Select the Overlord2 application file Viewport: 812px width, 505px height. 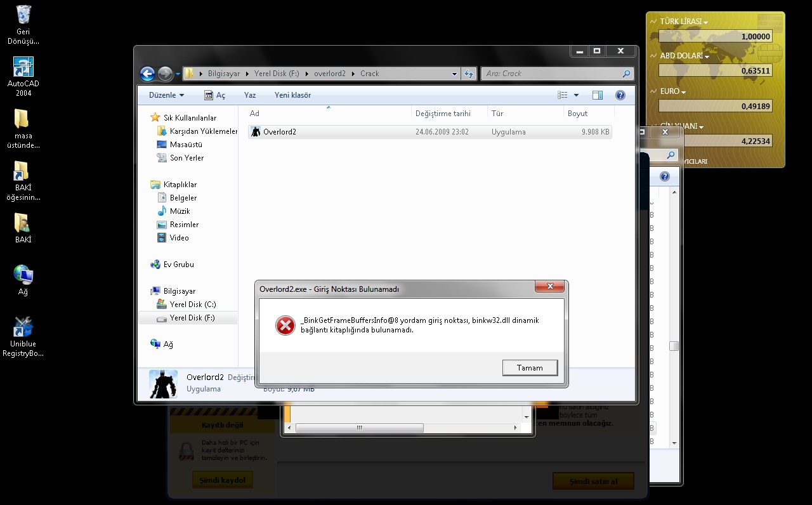coord(429,132)
